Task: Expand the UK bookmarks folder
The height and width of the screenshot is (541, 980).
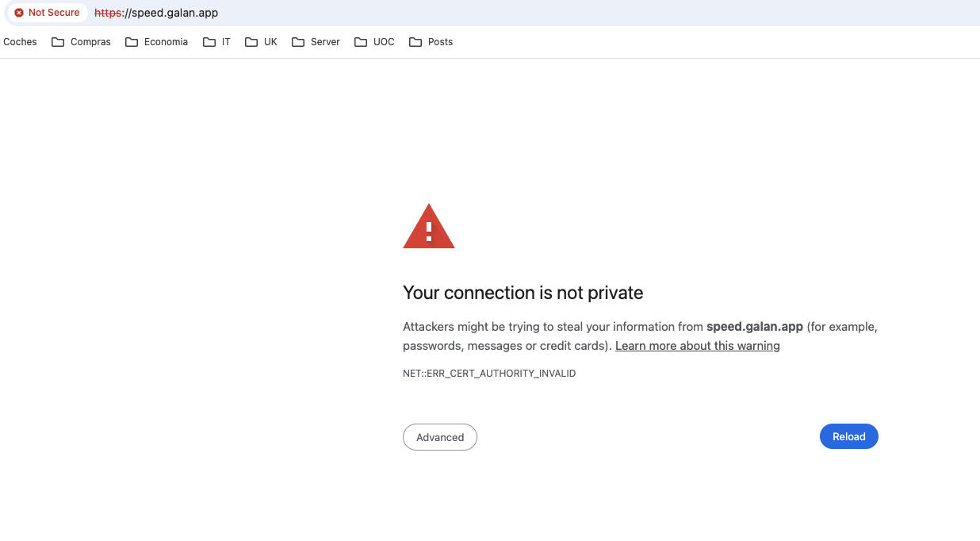Action: [x=261, y=42]
